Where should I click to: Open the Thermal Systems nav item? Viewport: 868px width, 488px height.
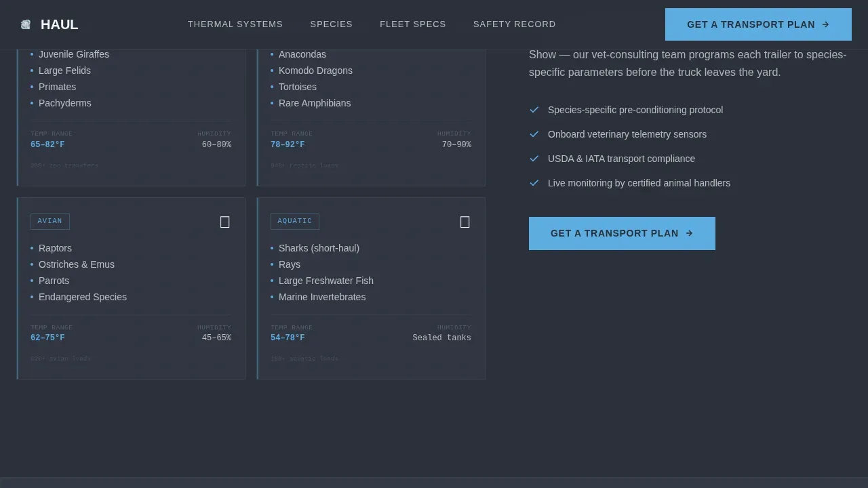235,24
